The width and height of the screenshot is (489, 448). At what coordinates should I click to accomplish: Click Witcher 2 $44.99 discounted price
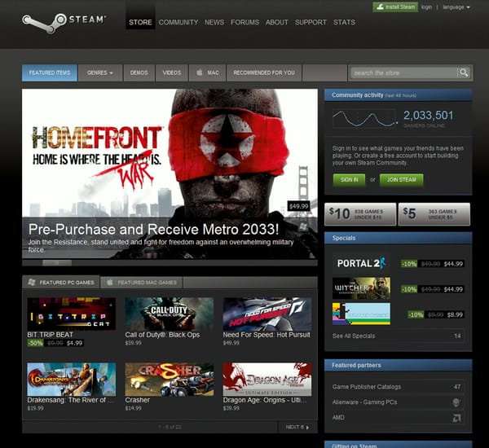pos(453,289)
